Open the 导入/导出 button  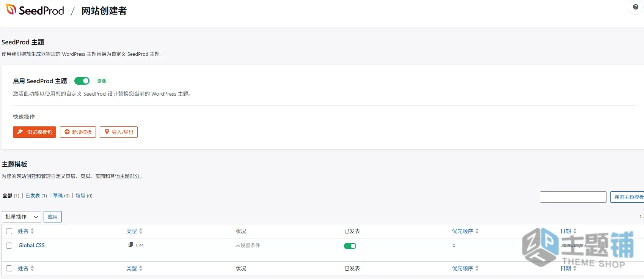tap(119, 132)
